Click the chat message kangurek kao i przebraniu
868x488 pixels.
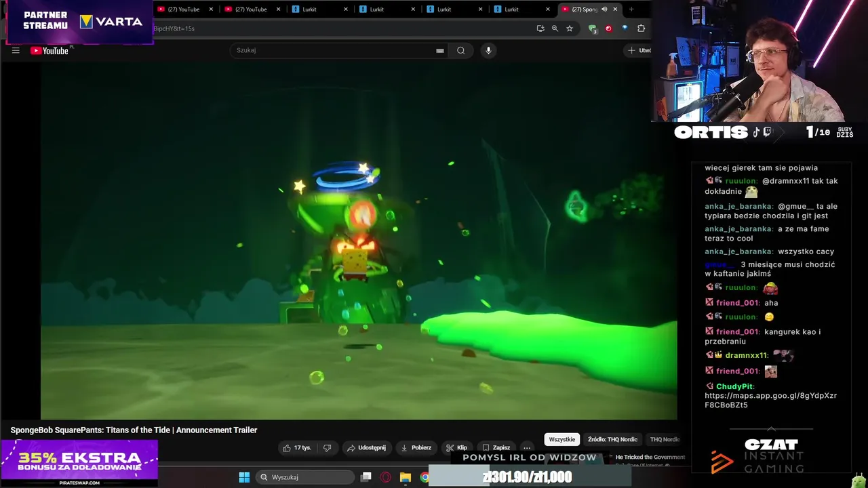[763, 336]
